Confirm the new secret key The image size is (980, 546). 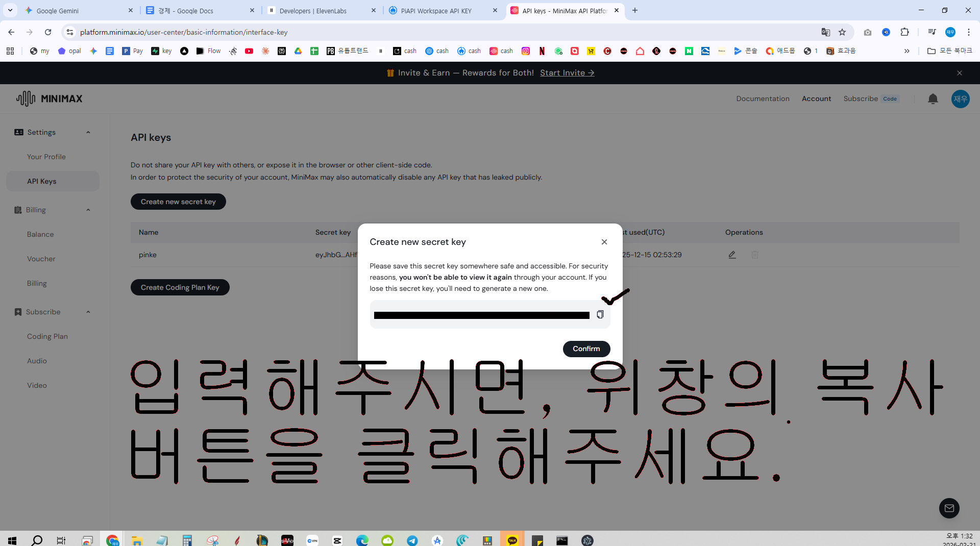[586, 349]
